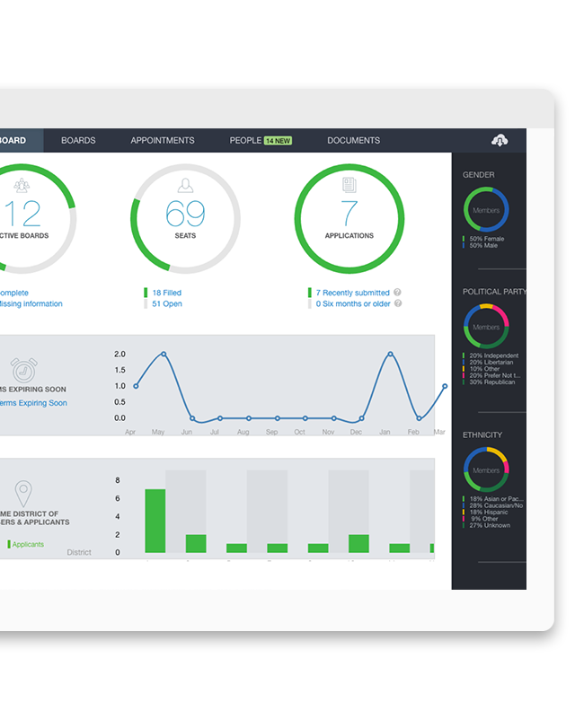Go to the Documents tab
The width and height of the screenshot is (575, 728).
(x=353, y=141)
